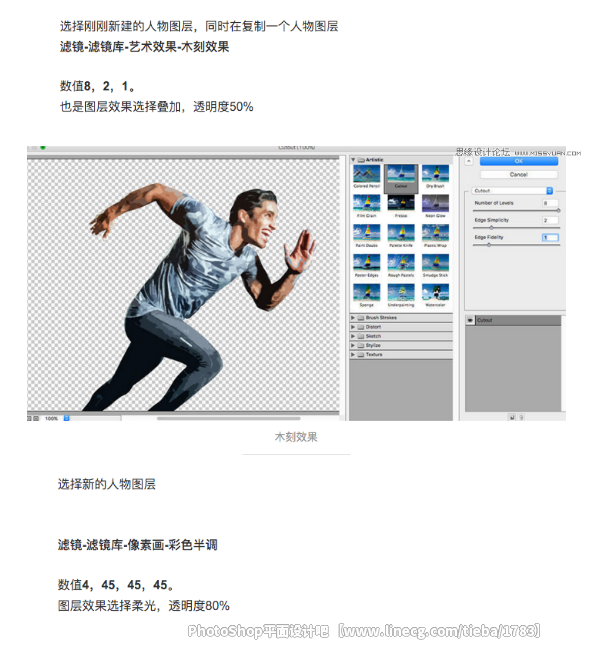Apply the Neon Glow filter thumbnail
Image resolution: width=596 pixels, height=650 pixels.
(x=435, y=203)
